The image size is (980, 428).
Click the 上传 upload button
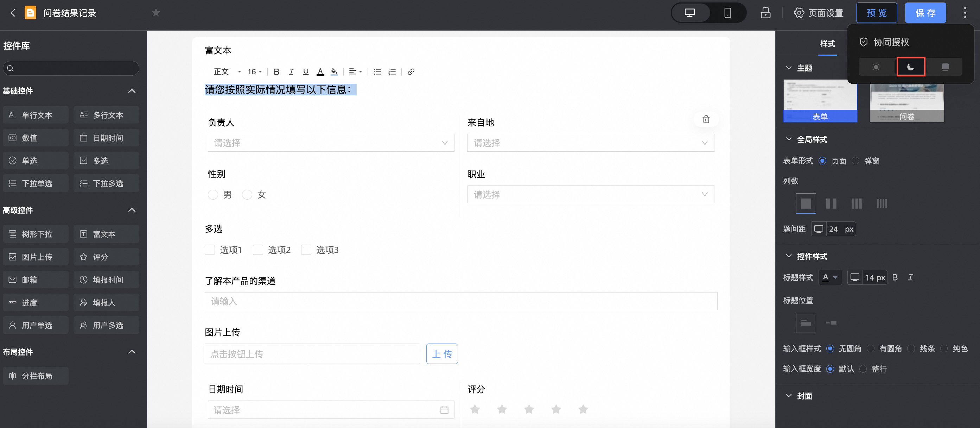coord(442,354)
